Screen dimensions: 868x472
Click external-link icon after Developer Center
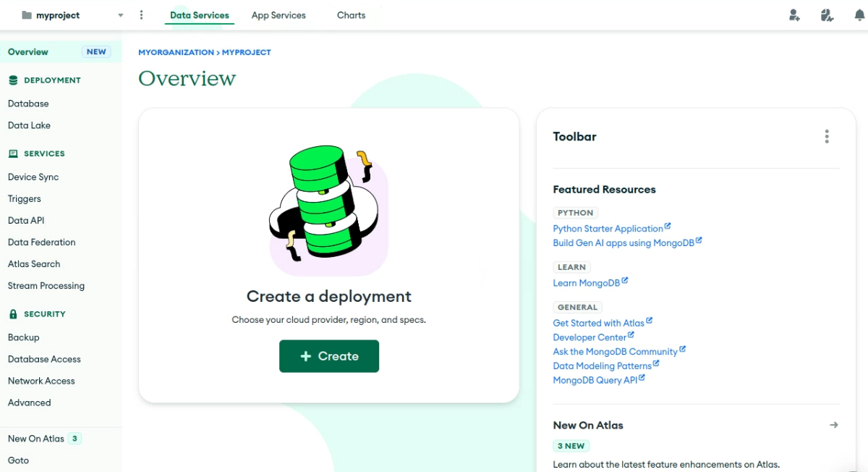[631, 335]
